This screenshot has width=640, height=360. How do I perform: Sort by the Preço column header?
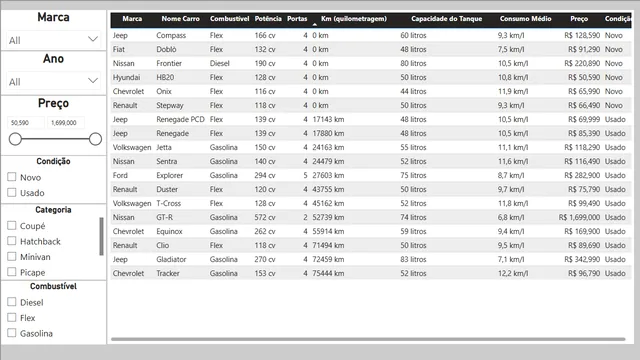point(579,19)
